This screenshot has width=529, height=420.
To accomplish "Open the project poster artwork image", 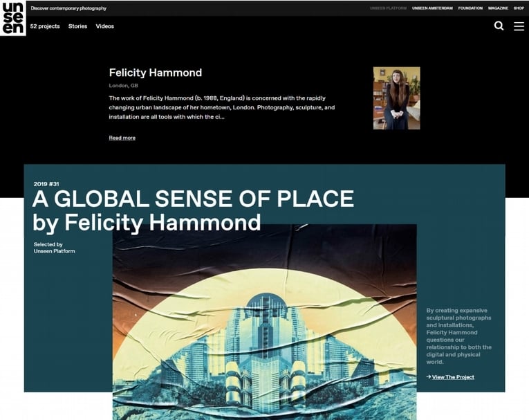I will coord(264,322).
